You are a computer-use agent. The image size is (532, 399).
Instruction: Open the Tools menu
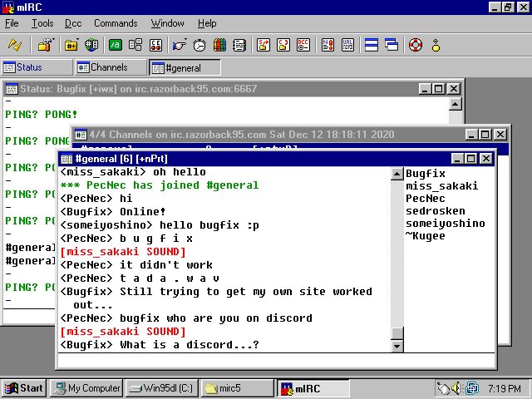pyautogui.click(x=42, y=23)
